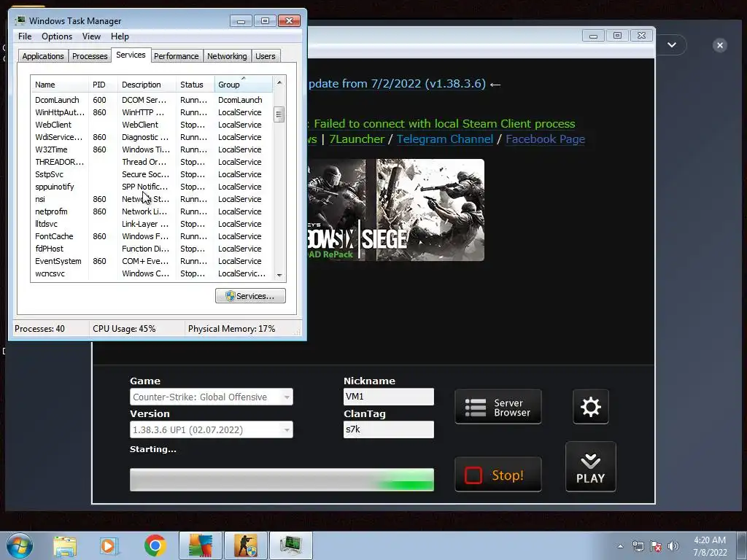Viewport: 747px width, 560px height.
Task: Select the sppuinotify service row
Action: (152, 187)
